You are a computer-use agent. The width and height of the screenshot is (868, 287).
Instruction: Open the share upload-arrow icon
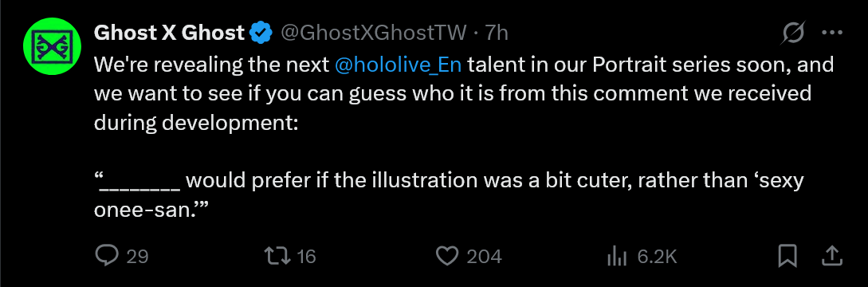point(831,255)
